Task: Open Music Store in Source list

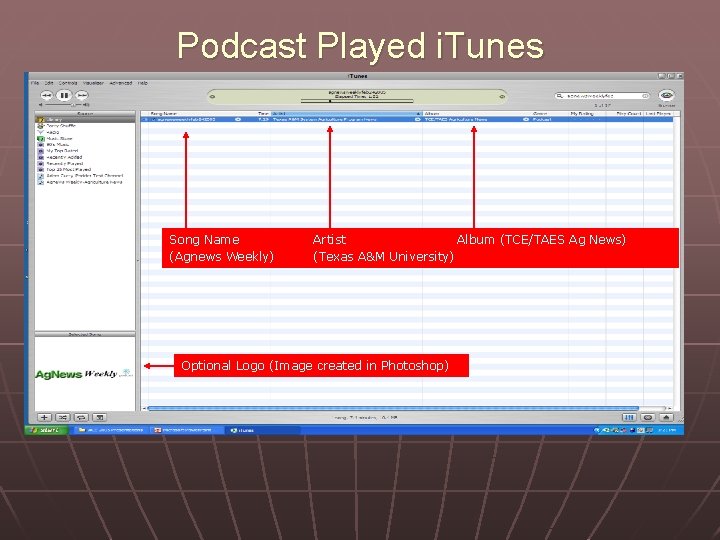Action: point(85,138)
